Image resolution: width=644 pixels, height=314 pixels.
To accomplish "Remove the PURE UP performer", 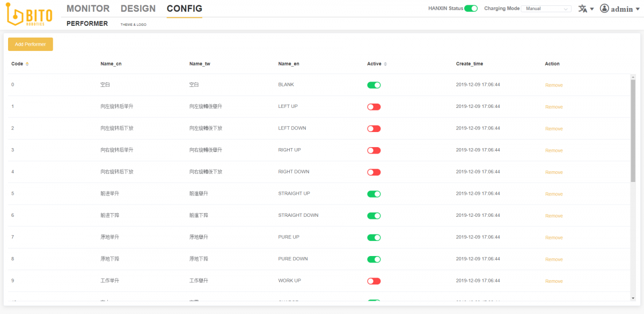I will pyautogui.click(x=554, y=237).
